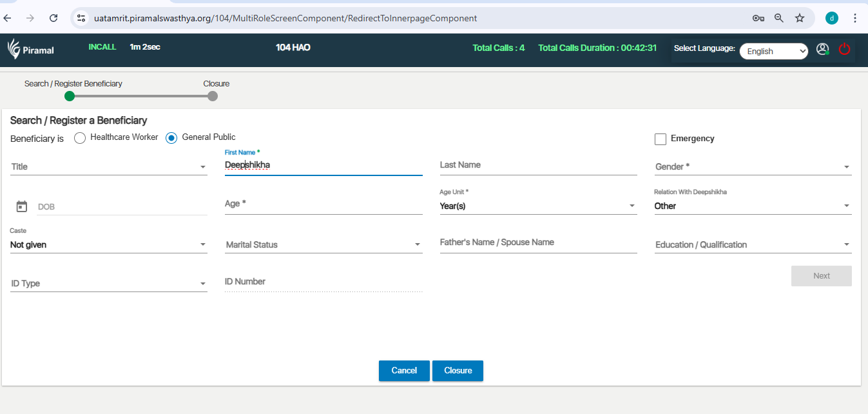Screen dimensions: 868x414
Task: Click the red power logout icon
Action: (844, 49)
